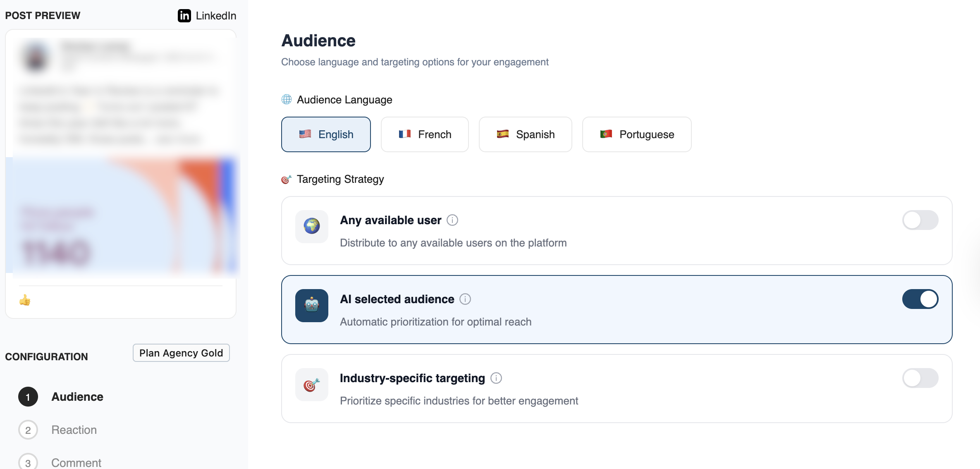
Task: Click the globe icon next to Audience Language
Action: [286, 99]
